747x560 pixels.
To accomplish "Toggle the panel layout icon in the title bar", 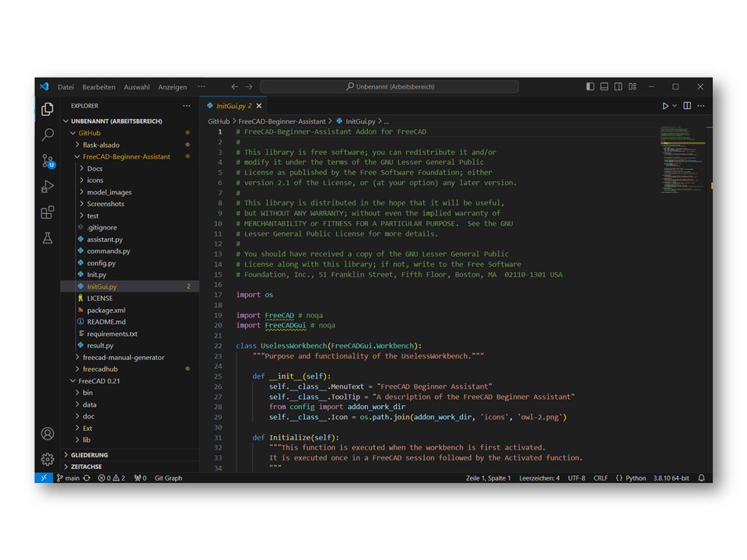I will pos(604,86).
